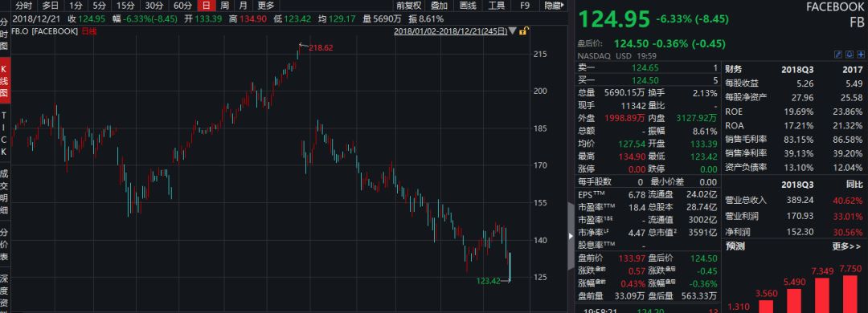The image size is (868, 313).
Task: Open the TICK sidebar tab
Action: pos(5,133)
